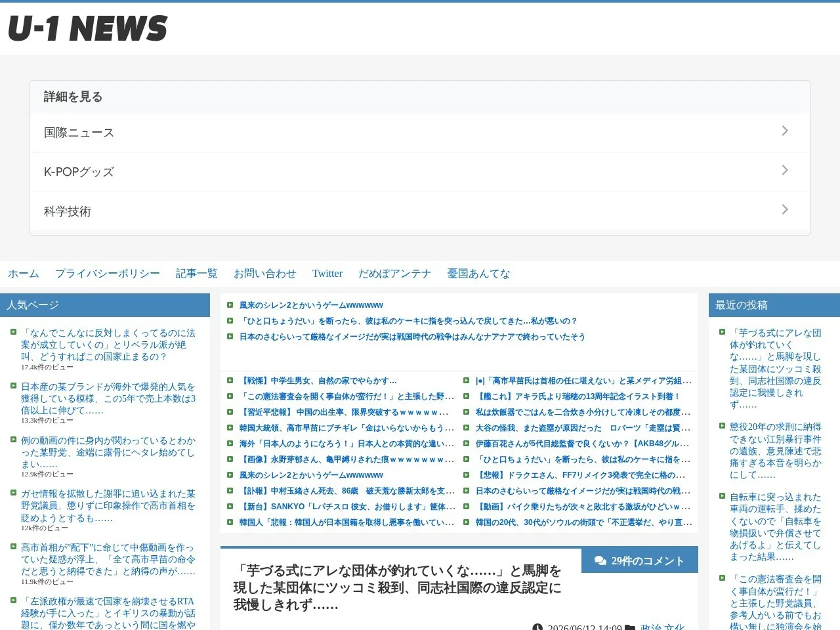Open 私は炊飯器でごはんを二合炊き article
The height and width of the screenshot is (630, 840).
583,412
